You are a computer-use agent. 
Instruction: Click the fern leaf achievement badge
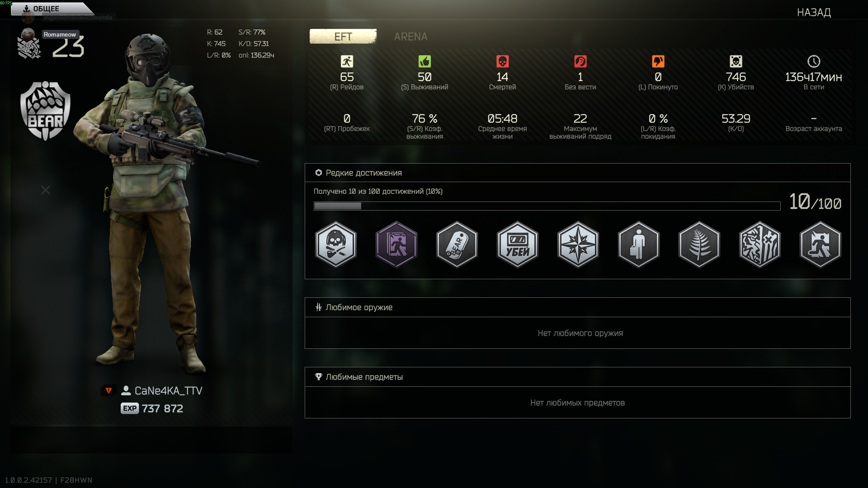699,244
